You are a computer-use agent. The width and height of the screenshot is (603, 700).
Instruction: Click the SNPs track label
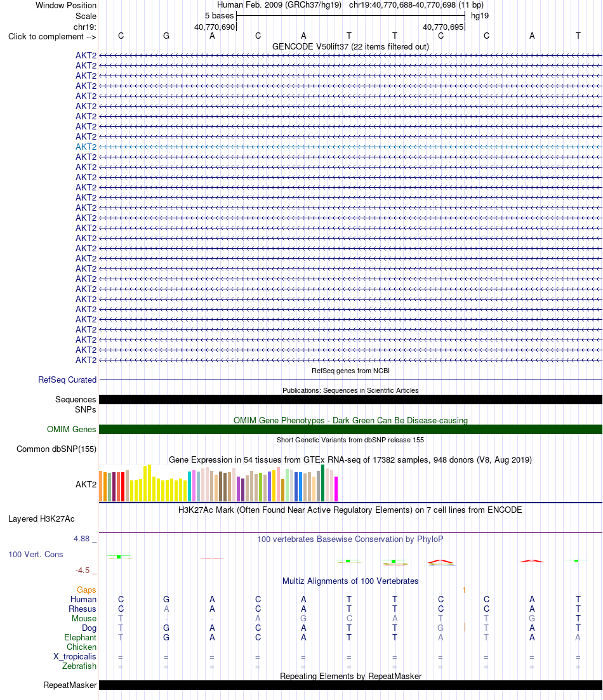[x=85, y=409]
